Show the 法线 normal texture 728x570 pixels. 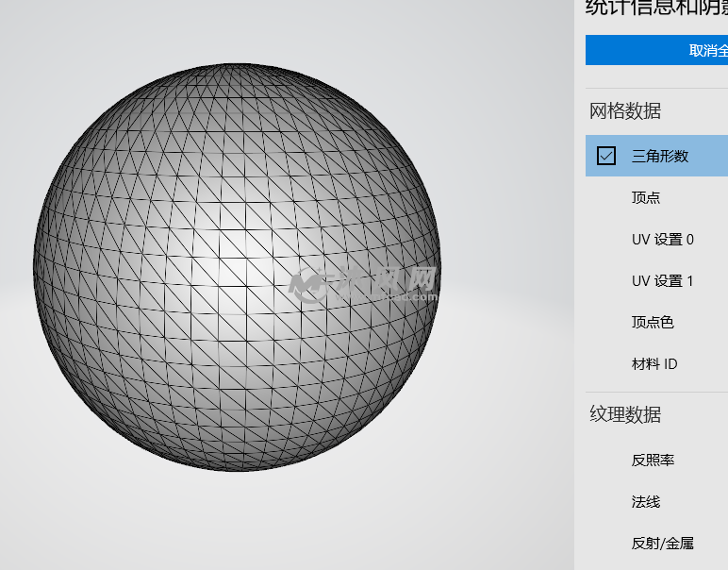coord(646,501)
